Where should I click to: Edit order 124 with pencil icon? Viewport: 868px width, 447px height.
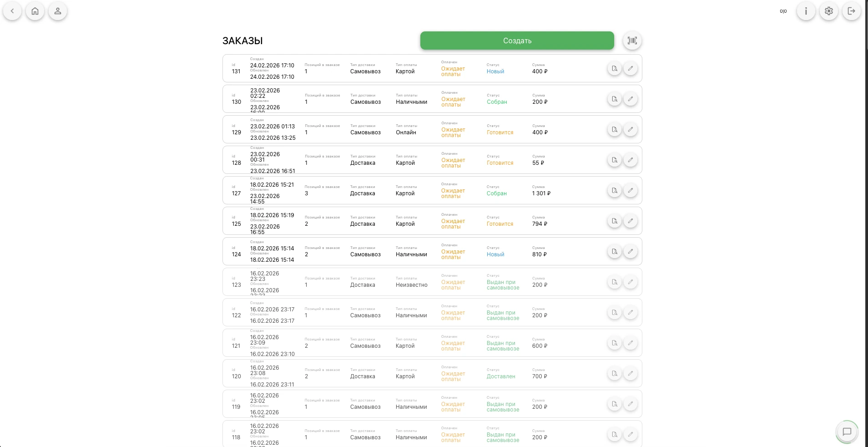pyautogui.click(x=630, y=251)
